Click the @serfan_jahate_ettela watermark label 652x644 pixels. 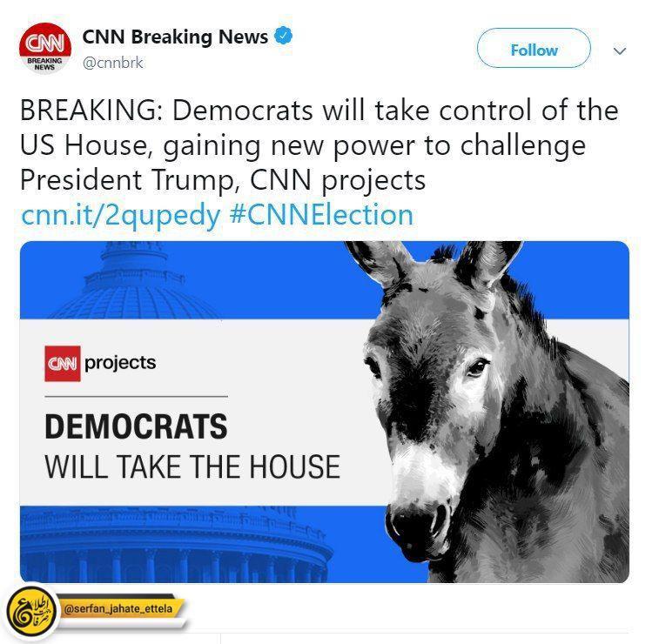click(118, 609)
